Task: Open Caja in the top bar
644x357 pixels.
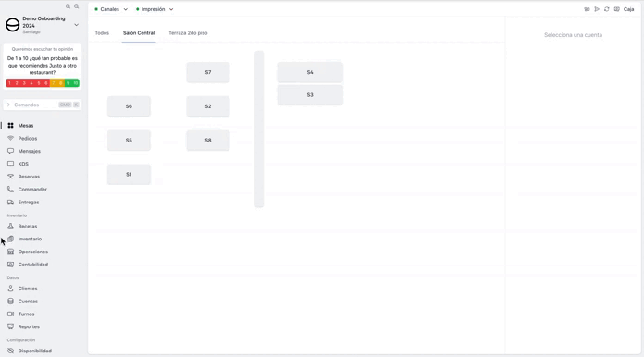Action: point(629,9)
